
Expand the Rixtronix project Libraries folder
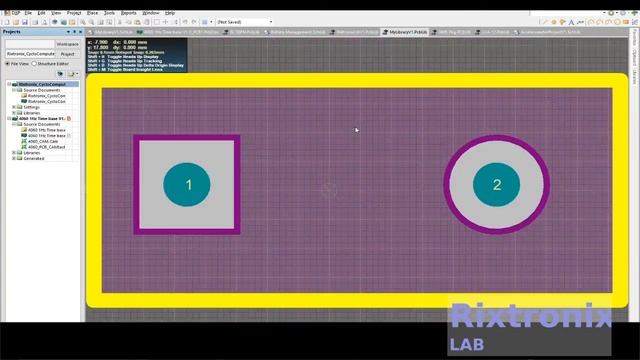coord(14,113)
